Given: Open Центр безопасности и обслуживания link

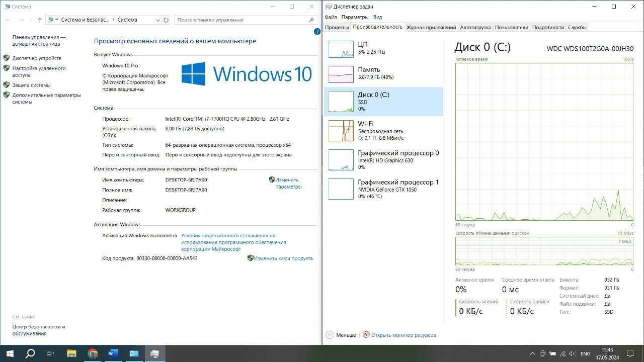Looking at the screenshot, I should coord(39,330).
